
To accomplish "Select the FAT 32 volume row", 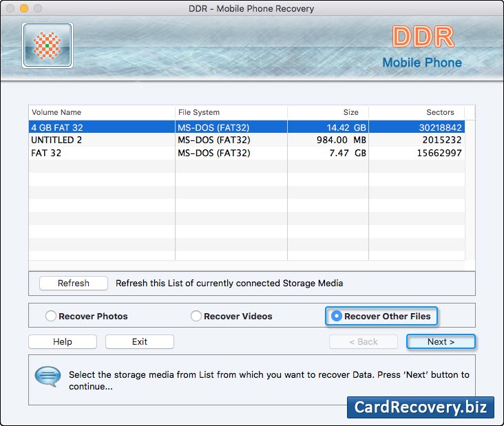I will 246,153.
